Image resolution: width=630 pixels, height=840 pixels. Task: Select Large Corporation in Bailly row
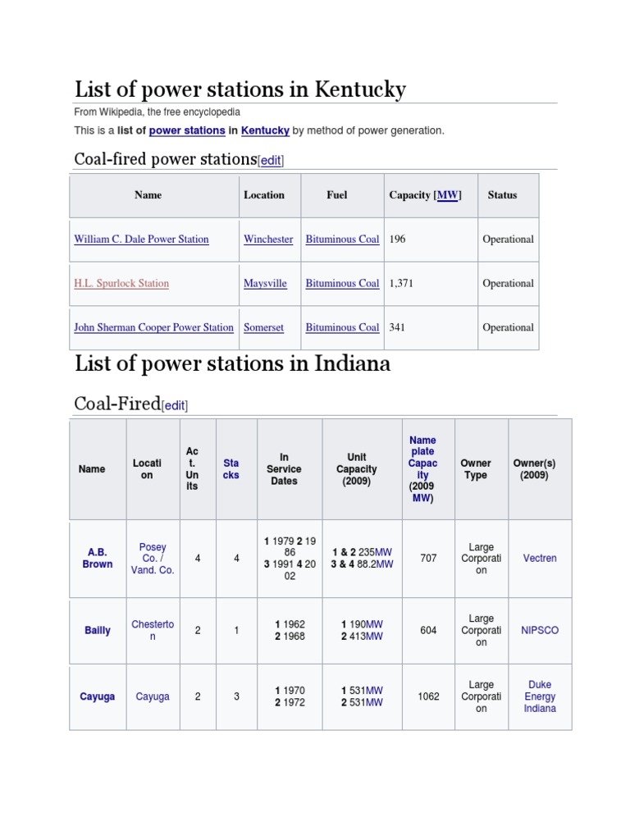click(x=481, y=631)
